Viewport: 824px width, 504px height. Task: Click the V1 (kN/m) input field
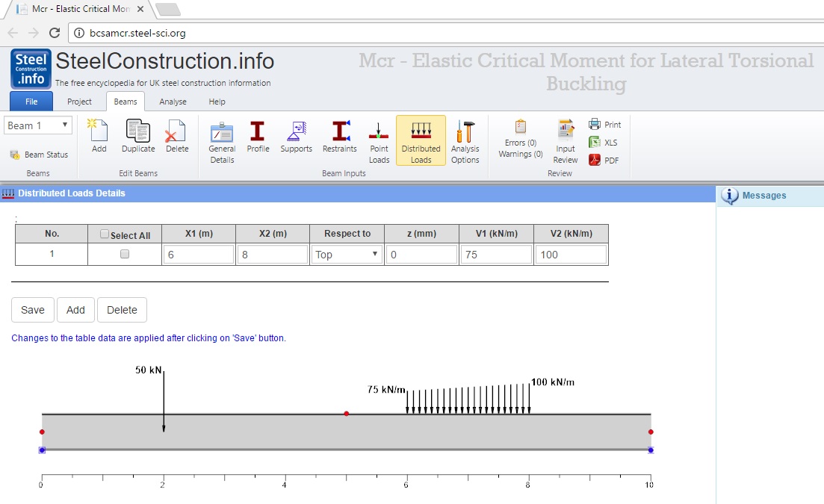pos(496,255)
